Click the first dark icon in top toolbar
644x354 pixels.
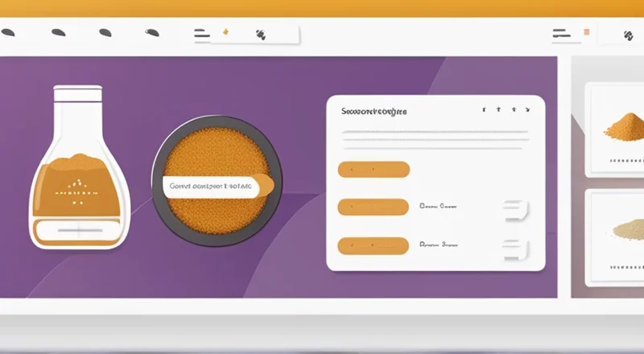coord(8,34)
